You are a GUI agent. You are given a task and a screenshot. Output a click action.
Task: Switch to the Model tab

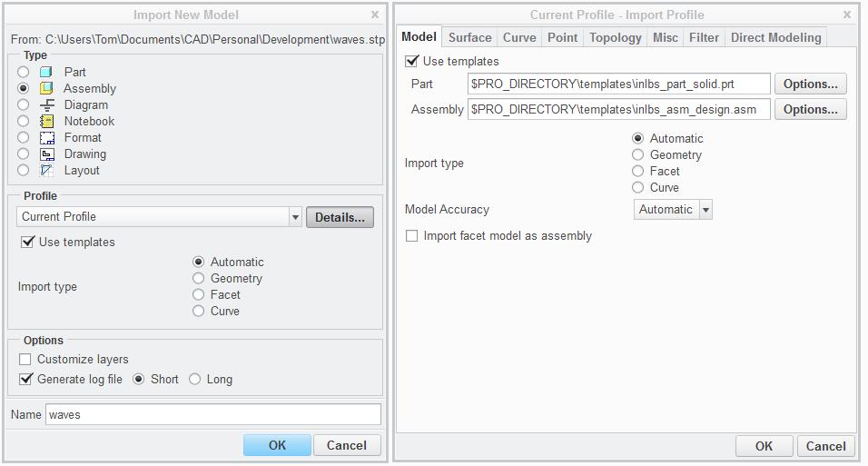tap(419, 37)
